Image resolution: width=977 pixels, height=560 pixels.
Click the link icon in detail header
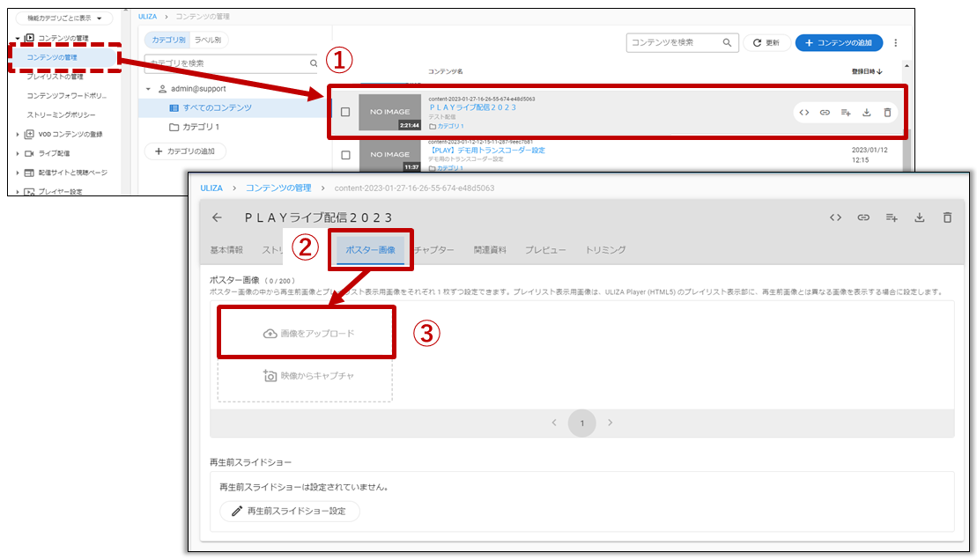pos(863,217)
